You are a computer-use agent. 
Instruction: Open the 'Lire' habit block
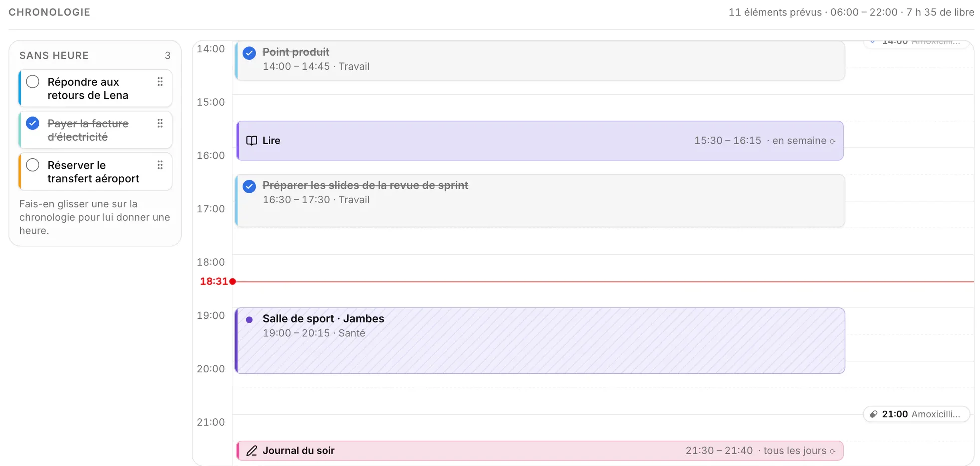pyautogui.click(x=539, y=141)
